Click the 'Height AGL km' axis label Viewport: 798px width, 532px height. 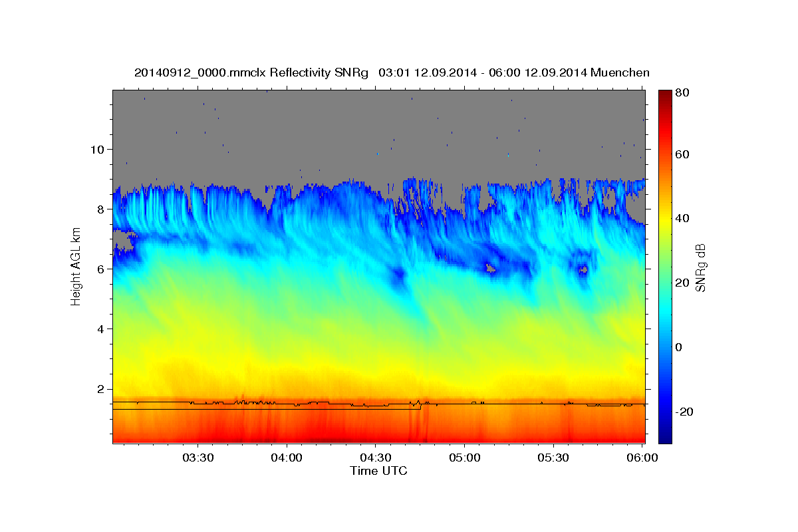[76, 265]
